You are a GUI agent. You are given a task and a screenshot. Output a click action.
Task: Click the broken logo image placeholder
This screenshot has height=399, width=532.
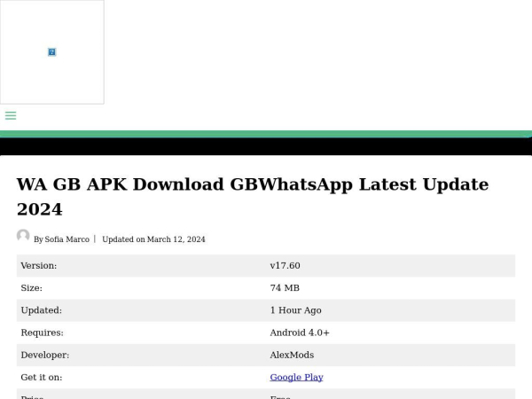click(52, 52)
